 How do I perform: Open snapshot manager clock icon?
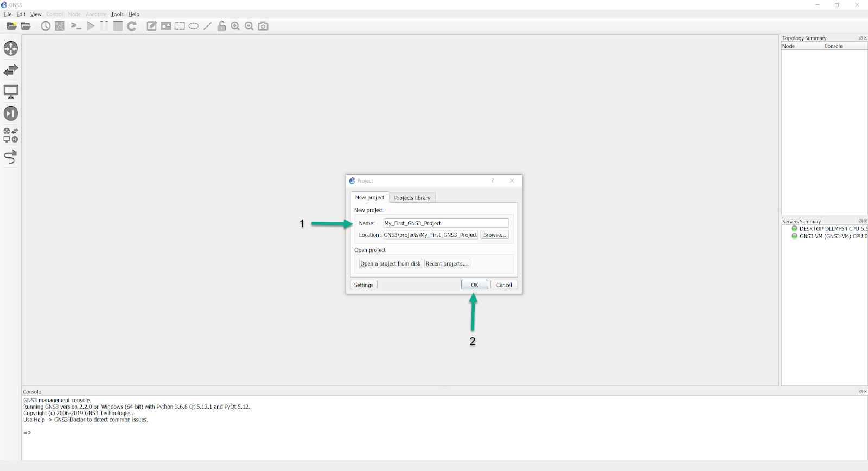pos(46,26)
